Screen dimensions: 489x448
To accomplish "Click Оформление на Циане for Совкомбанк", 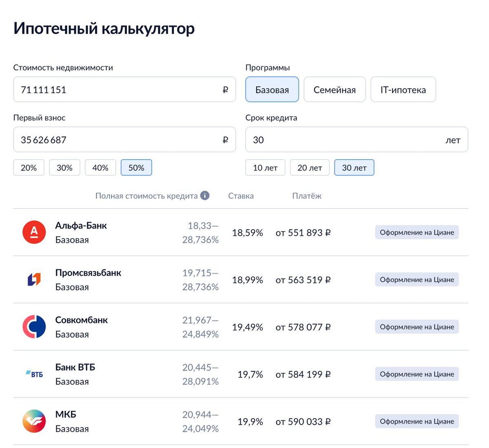I will [417, 327].
